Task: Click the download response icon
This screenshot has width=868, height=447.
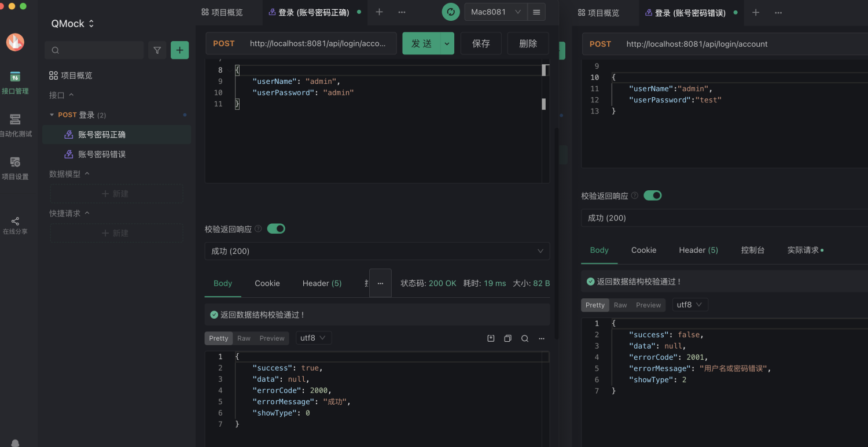Action: [491, 338]
